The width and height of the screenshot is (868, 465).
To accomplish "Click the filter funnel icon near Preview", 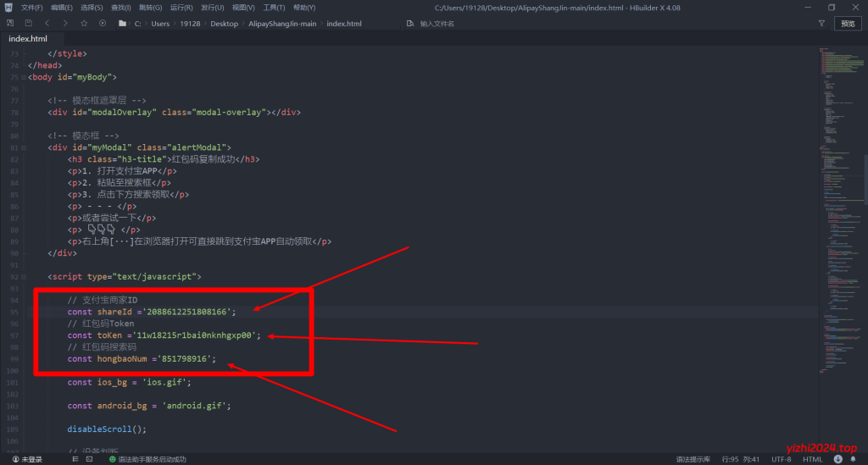I will coord(822,24).
